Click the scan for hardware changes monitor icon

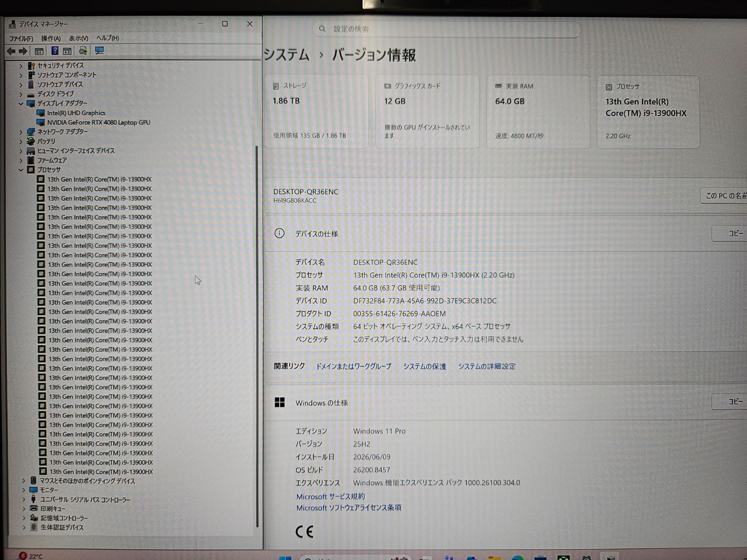[99, 50]
